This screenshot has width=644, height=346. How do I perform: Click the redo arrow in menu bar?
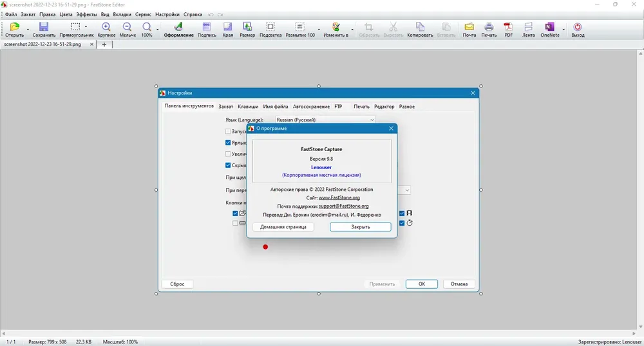click(x=220, y=15)
